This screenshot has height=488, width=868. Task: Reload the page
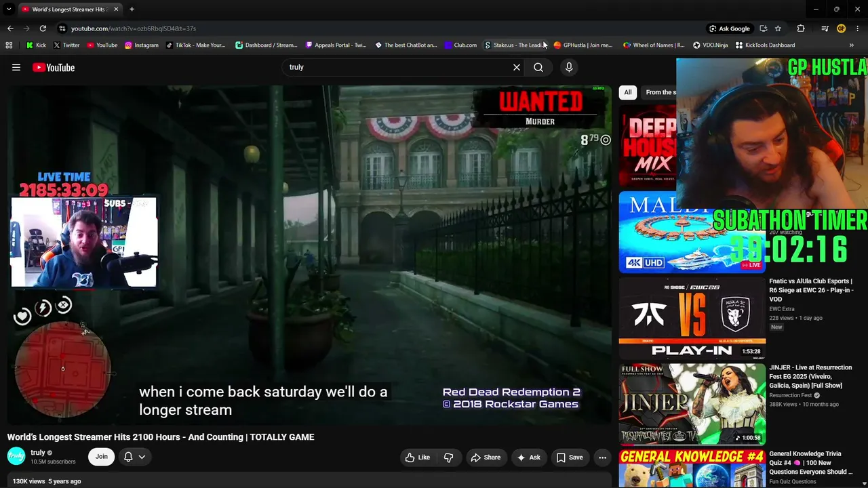click(43, 28)
